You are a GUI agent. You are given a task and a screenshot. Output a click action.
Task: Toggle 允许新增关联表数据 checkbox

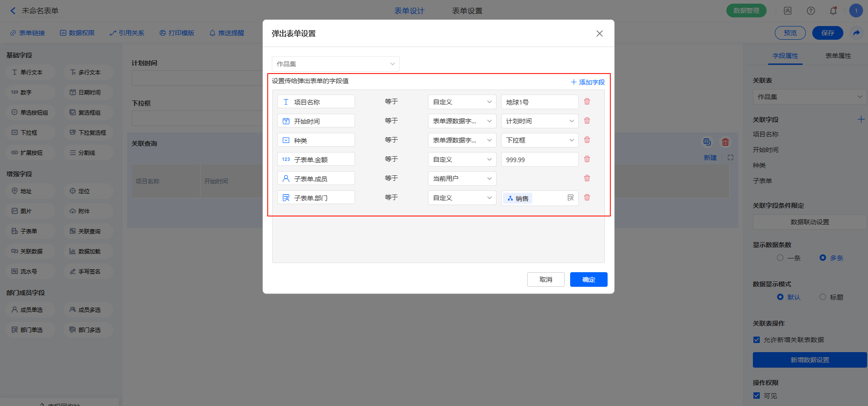[x=757, y=340]
